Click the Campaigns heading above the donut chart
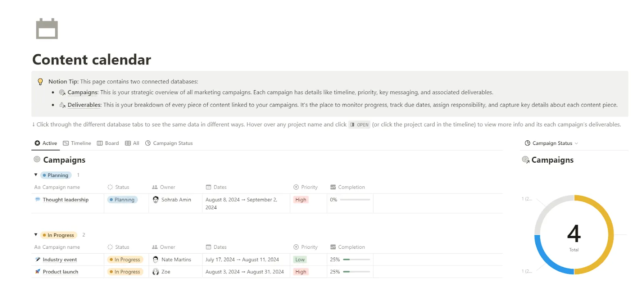The width and height of the screenshot is (644, 285). click(552, 160)
